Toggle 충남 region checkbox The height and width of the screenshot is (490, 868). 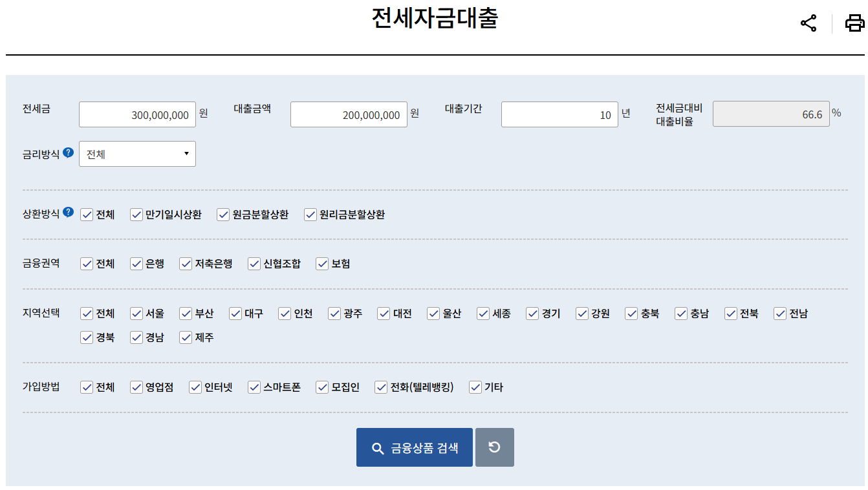(x=681, y=314)
